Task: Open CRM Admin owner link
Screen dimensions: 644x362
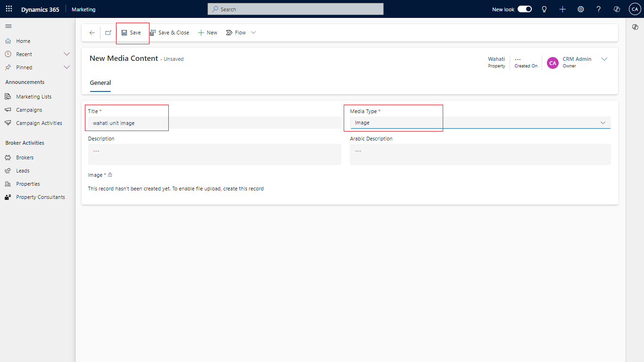Action: click(577, 59)
